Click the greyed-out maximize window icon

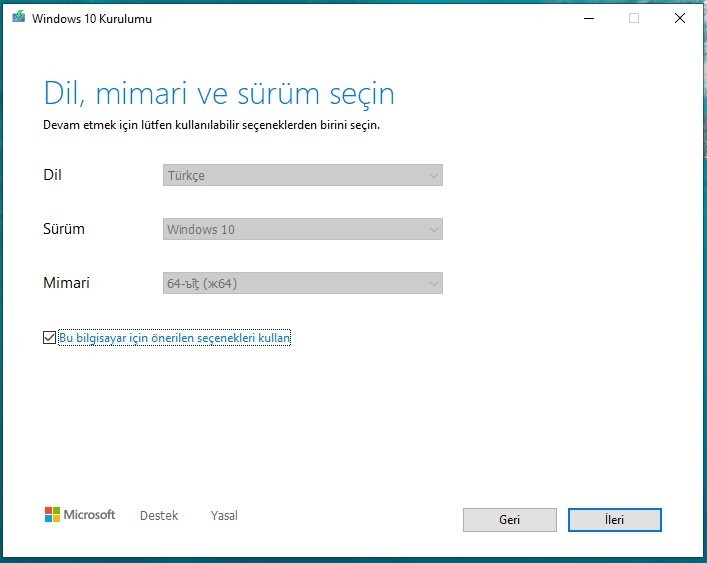[634, 18]
